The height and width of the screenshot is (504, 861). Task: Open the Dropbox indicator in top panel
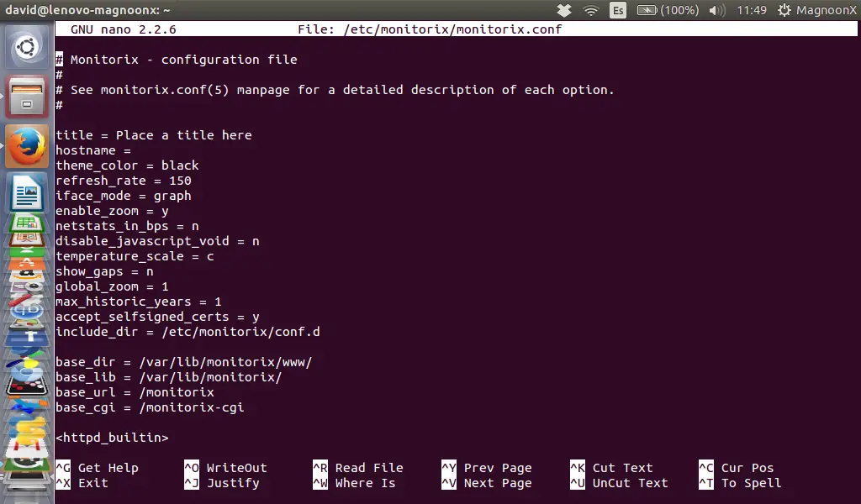[x=563, y=10]
